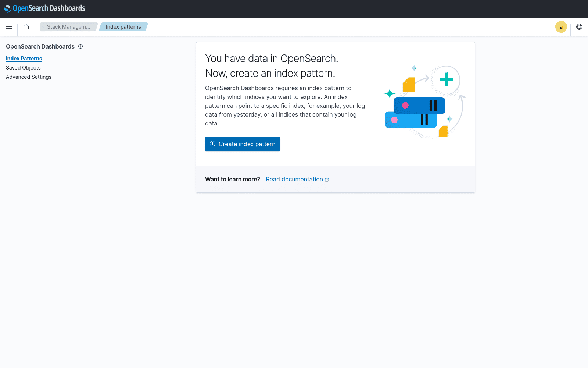Image resolution: width=588 pixels, height=368 pixels.
Task: Click the 'OpenSearch Dashboards' sidebar section title
Action: pos(40,46)
